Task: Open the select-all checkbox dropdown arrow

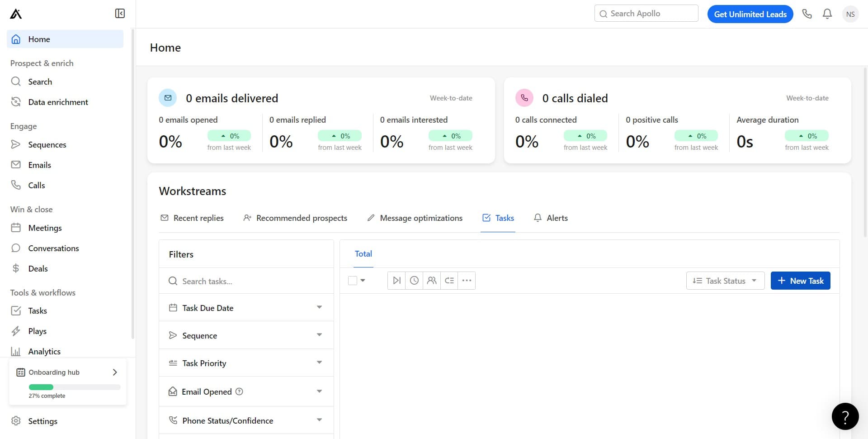Action: pyautogui.click(x=363, y=281)
